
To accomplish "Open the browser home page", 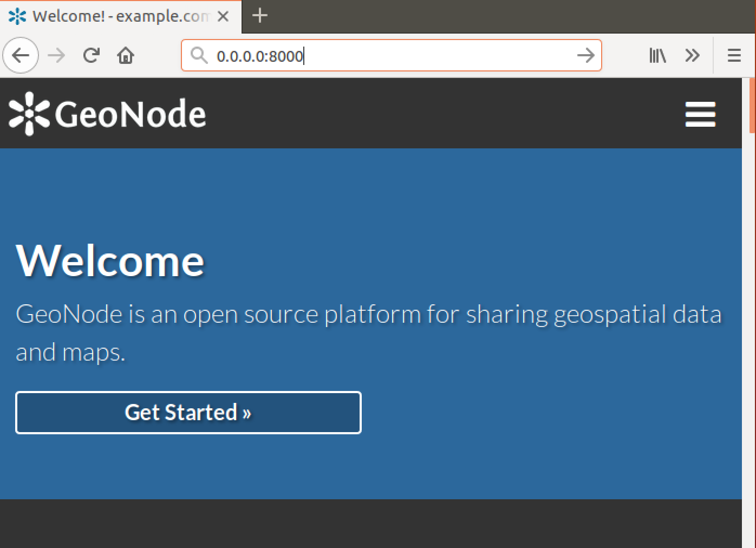I will point(126,55).
